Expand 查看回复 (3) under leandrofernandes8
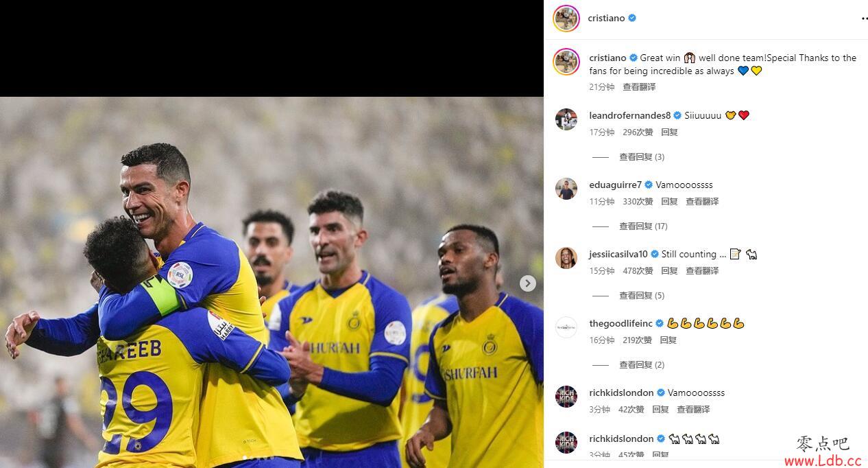The image size is (868, 468). pos(642,157)
